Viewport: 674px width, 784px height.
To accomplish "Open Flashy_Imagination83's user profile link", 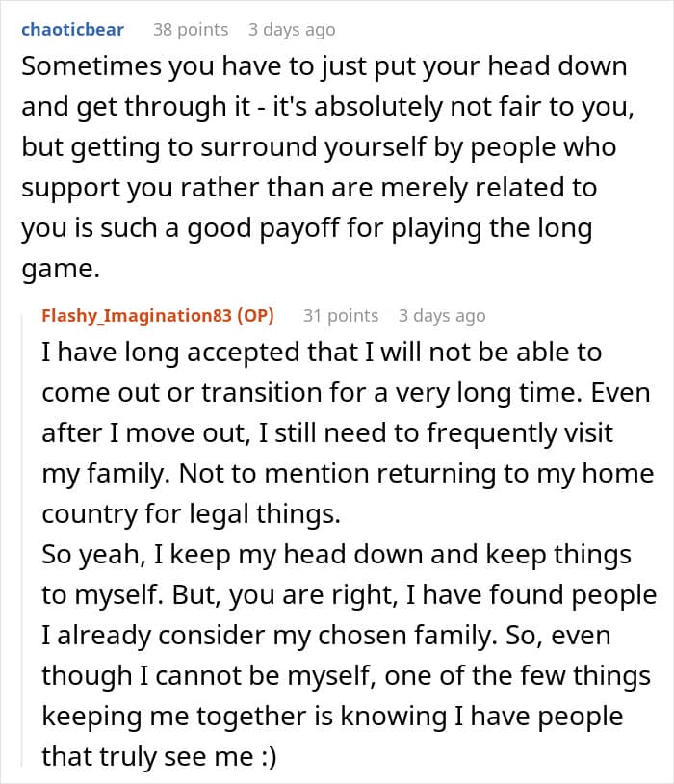I will [x=138, y=316].
